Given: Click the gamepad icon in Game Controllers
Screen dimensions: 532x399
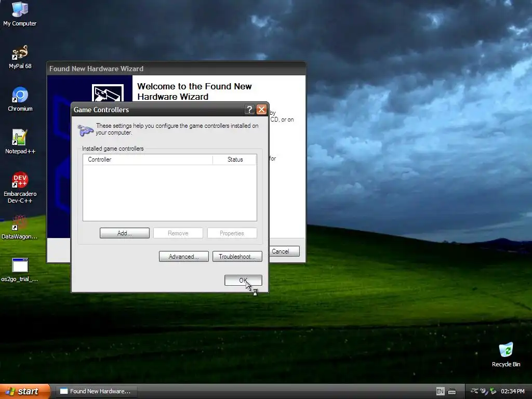Looking at the screenshot, I should [x=85, y=130].
